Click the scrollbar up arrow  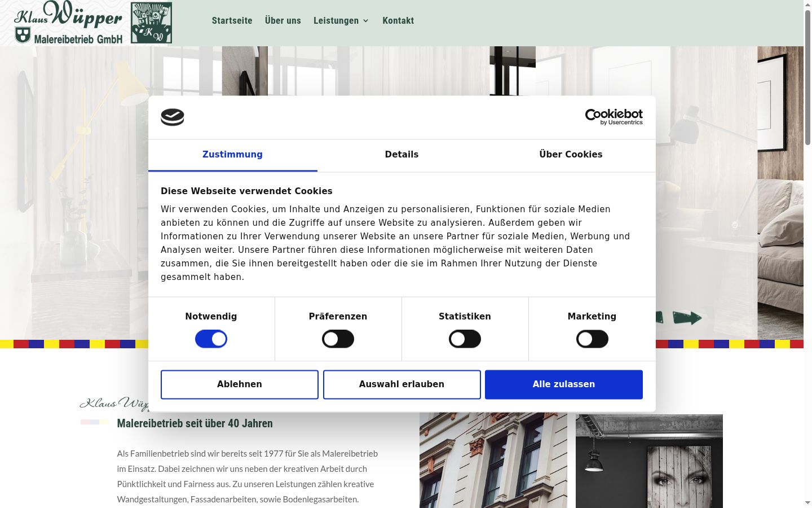tap(807, 4)
